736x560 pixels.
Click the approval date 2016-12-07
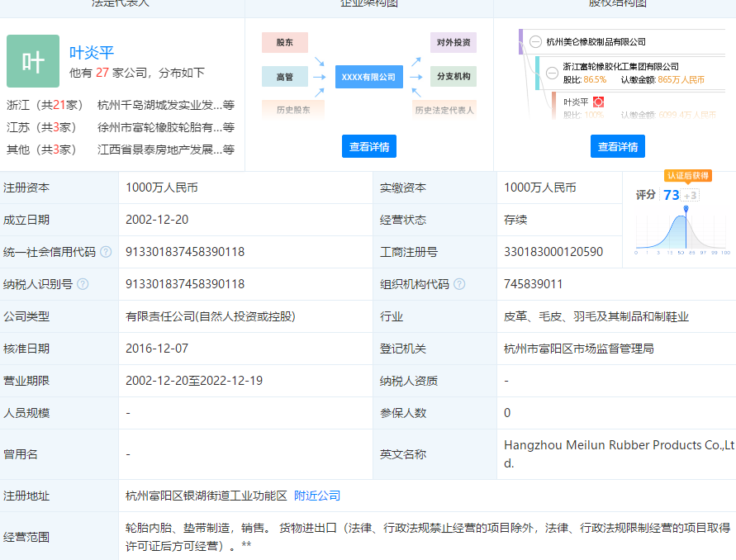click(x=157, y=349)
